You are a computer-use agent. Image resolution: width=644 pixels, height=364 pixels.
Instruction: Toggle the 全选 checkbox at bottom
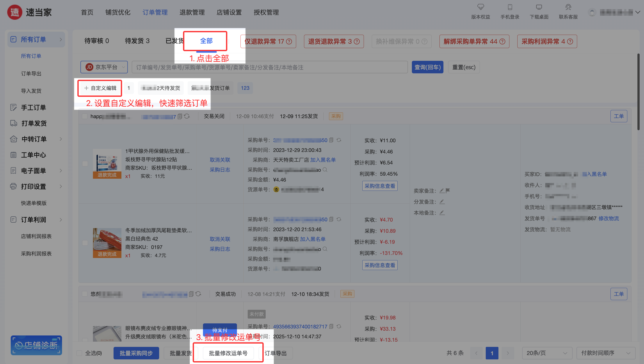tap(79, 353)
